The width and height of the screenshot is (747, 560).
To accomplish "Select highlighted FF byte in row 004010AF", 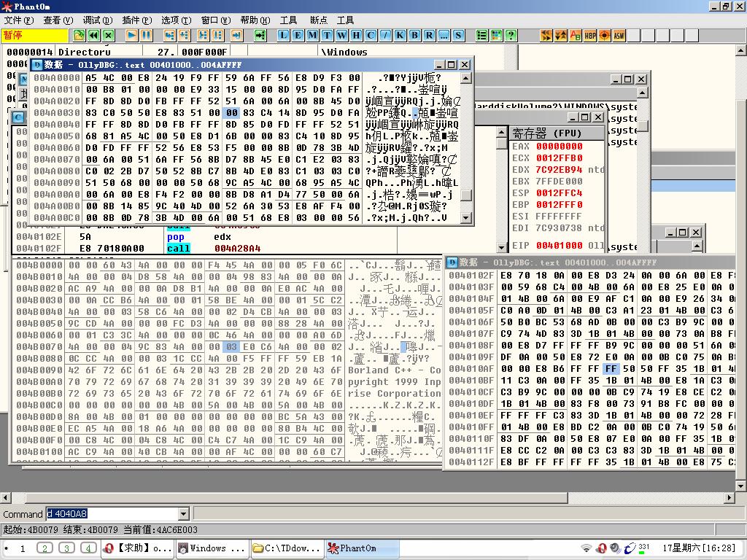I will (x=611, y=368).
